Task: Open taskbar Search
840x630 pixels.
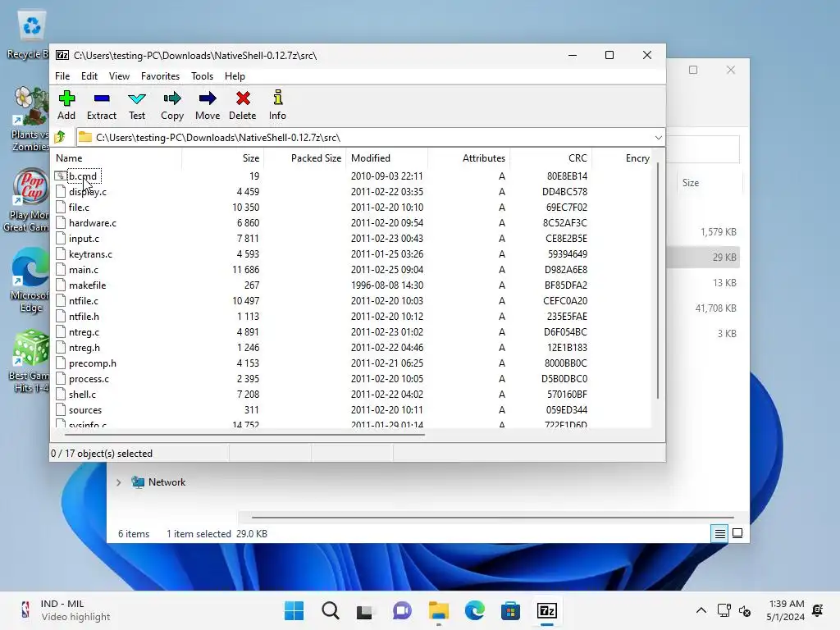Action: click(330, 610)
